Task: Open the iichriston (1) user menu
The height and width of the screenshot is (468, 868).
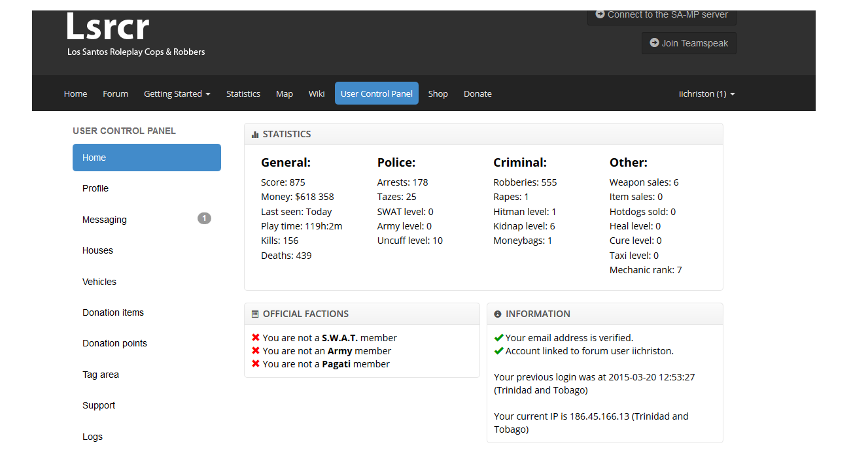Action: (707, 93)
